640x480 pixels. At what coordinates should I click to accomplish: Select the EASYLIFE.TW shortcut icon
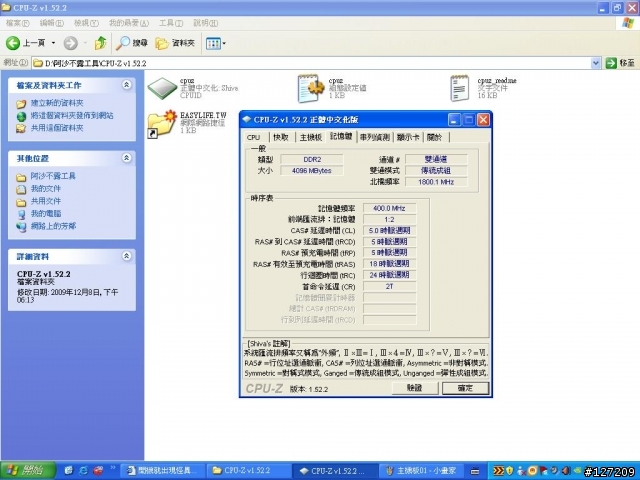(162, 124)
